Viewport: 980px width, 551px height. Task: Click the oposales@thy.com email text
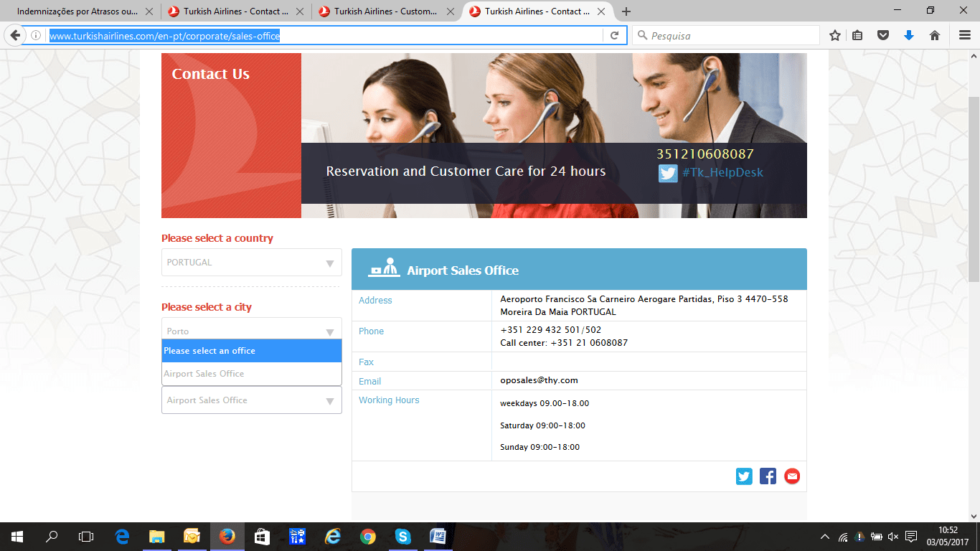[x=539, y=380]
